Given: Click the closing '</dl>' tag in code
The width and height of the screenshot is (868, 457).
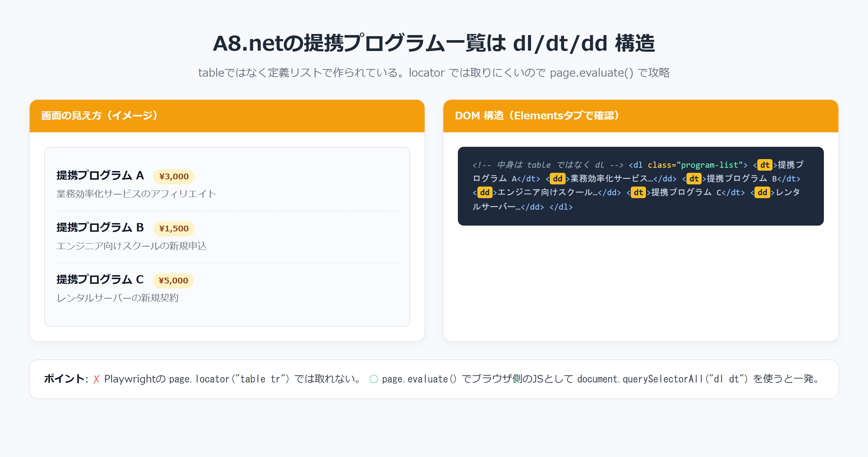Looking at the screenshot, I should (x=561, y=207).
